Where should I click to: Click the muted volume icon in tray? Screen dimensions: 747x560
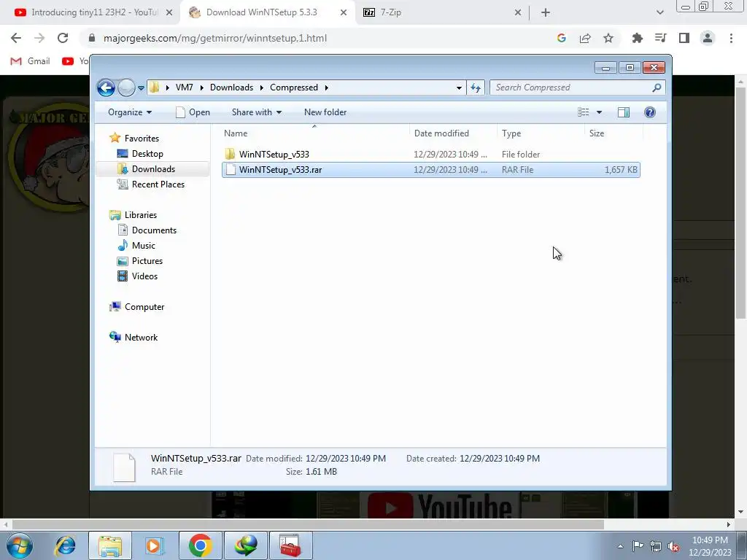pyautogui.click(x=673, y=546)
